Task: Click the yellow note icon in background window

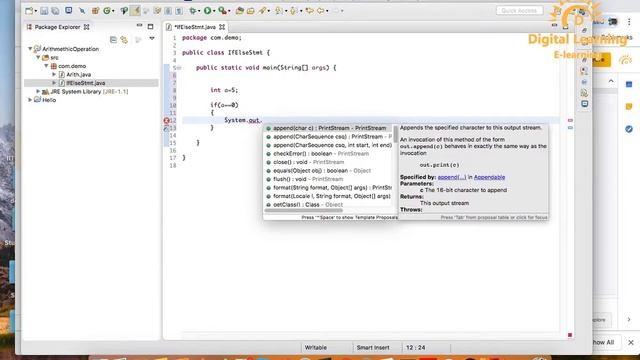Action: coord(629,107)
